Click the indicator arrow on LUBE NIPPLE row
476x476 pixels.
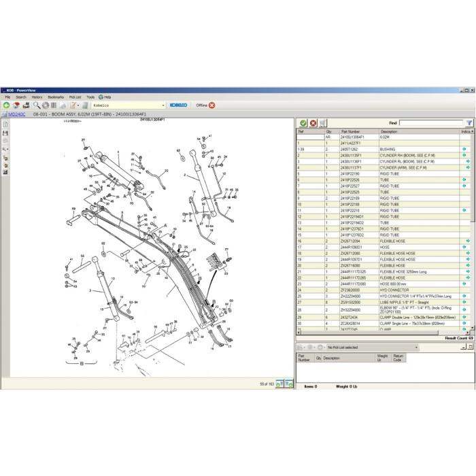click(464, 302)
